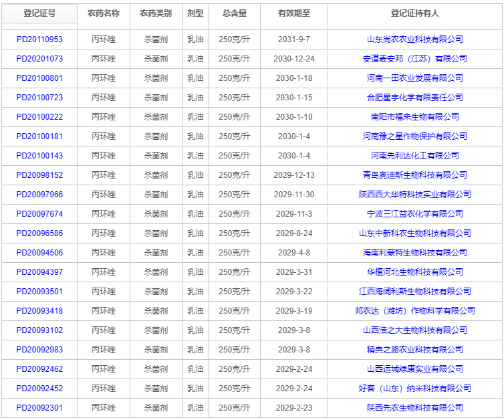Select expiry date 2029-12-13
Screen dimensions: 504x420
pos(294,175)
